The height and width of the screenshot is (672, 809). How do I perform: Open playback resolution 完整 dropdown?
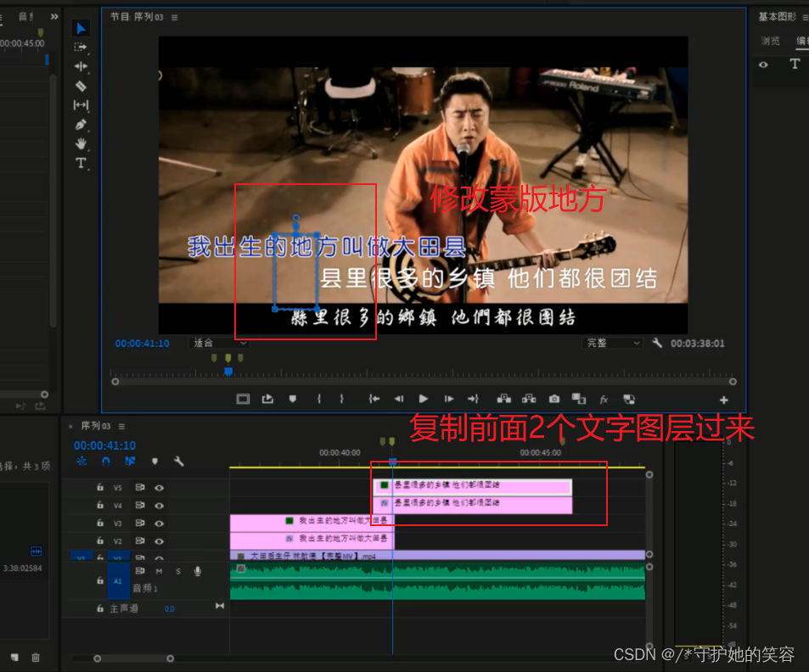[x=612, y=343]
